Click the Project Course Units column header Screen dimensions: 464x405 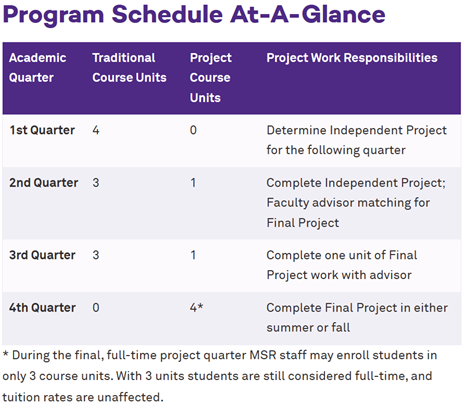(211, 78)
